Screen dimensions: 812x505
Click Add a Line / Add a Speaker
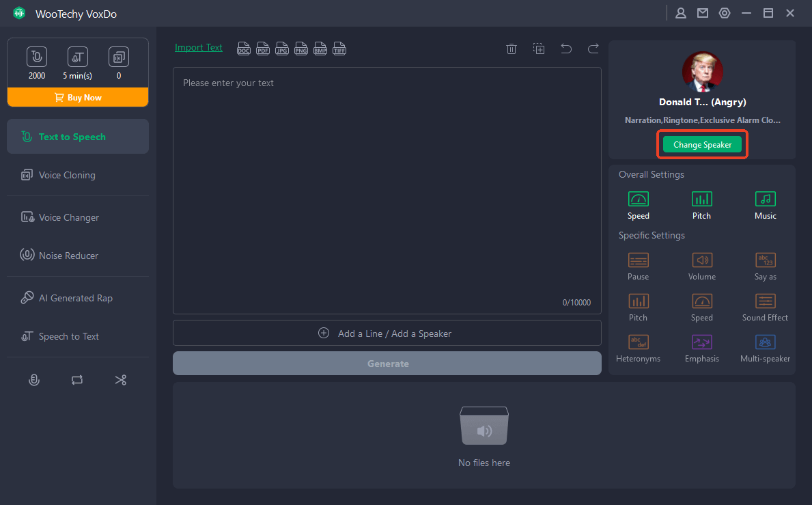click(x=387, y=333)
